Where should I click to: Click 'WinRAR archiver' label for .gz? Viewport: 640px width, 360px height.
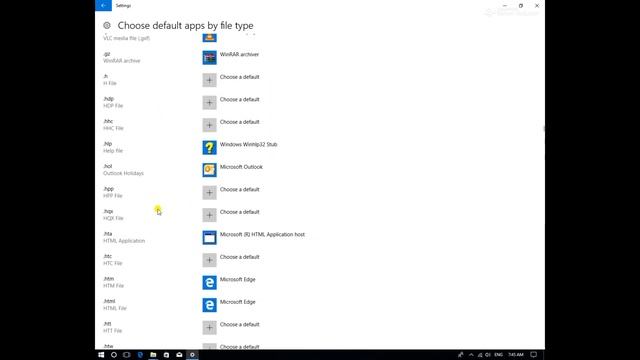(x=239, y=54)
